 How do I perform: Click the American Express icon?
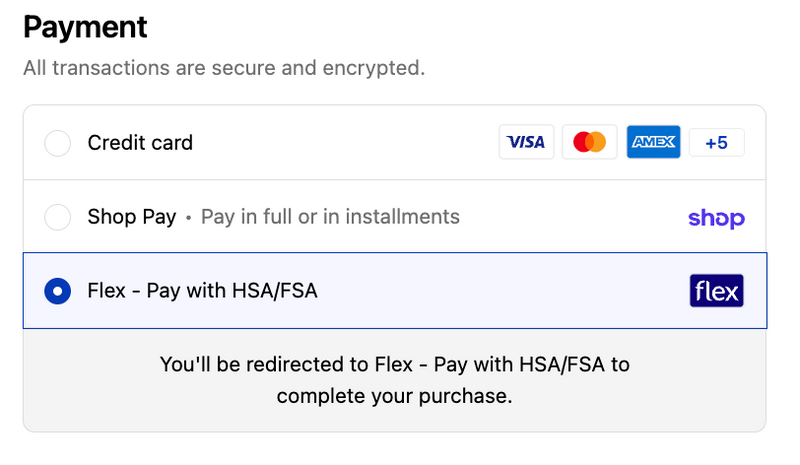653,142
